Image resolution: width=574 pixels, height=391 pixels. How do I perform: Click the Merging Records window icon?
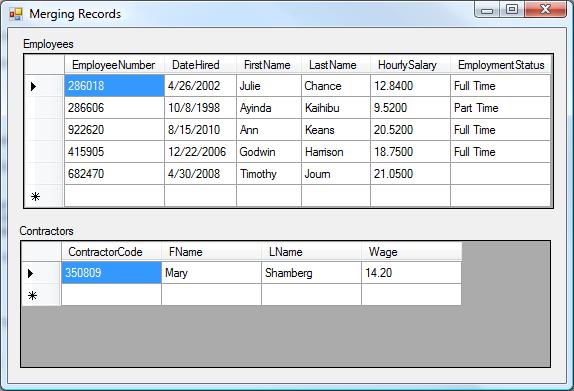point(16,14)
